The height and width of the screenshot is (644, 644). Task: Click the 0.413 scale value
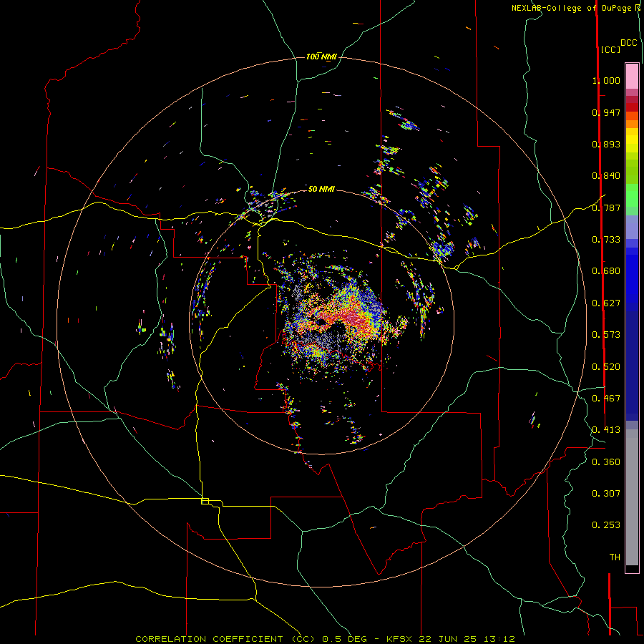pyautogui.click(x=606, y=430)
